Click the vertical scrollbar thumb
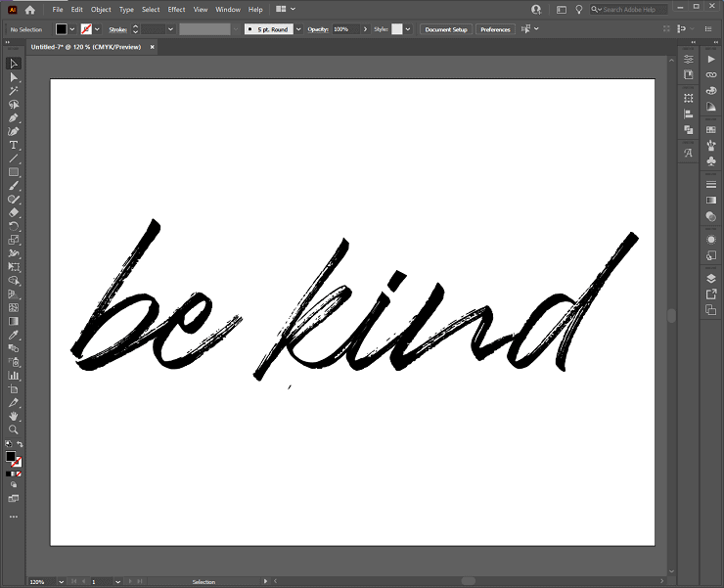 pyautogui.click(x=672, y=315)
